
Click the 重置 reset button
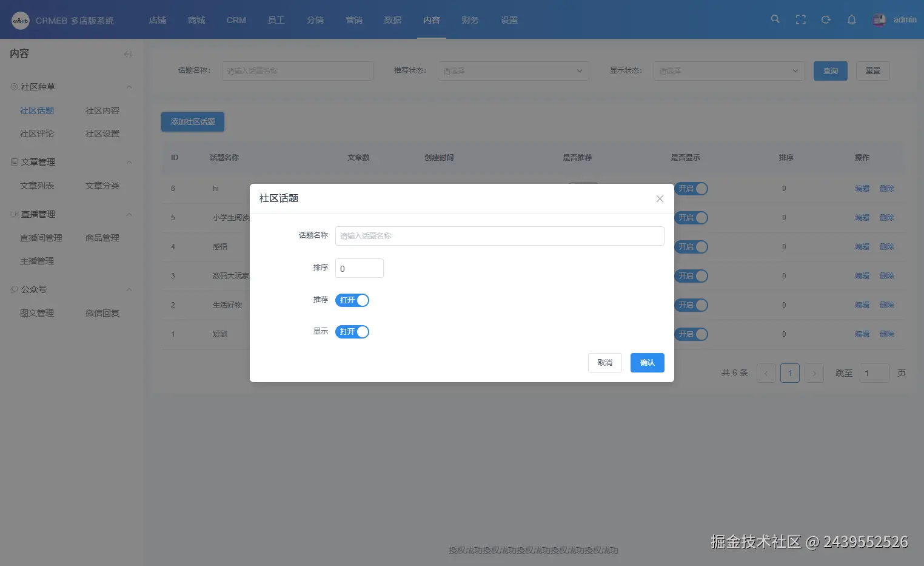click(873, 71)
